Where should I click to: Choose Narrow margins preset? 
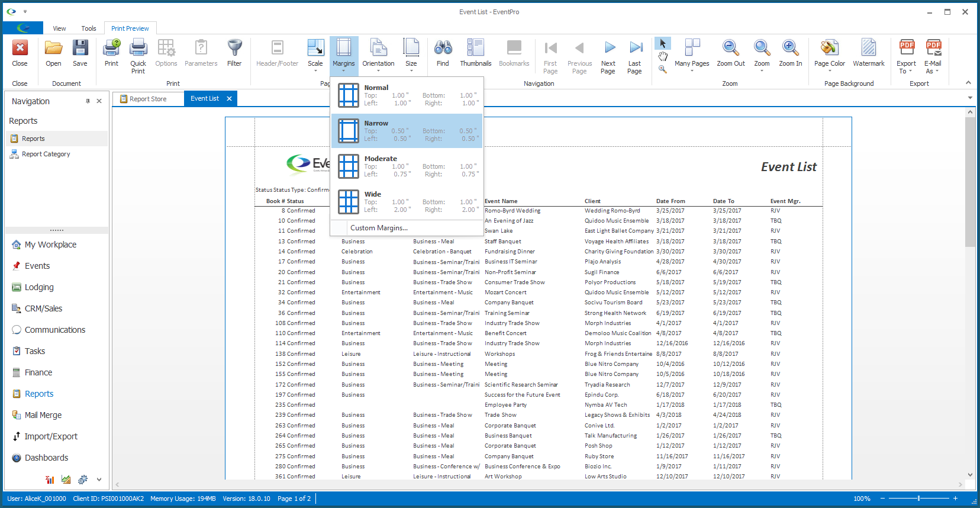407,131
